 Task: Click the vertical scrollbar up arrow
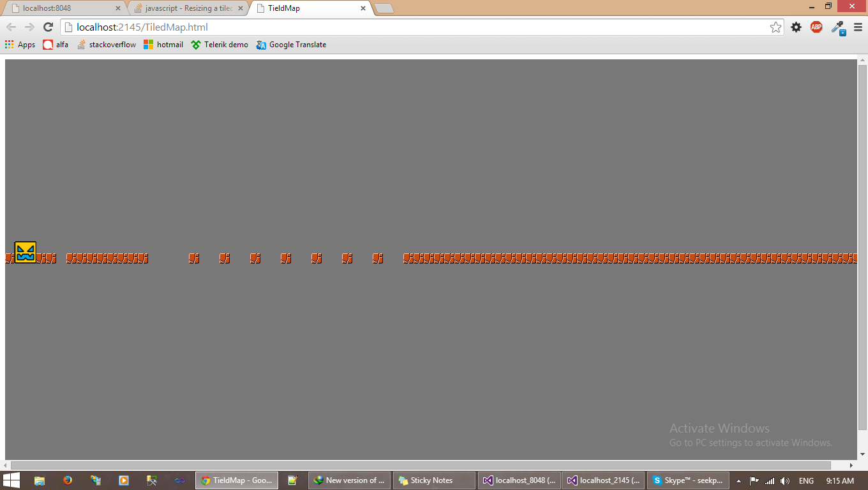(x=862, y=60)
